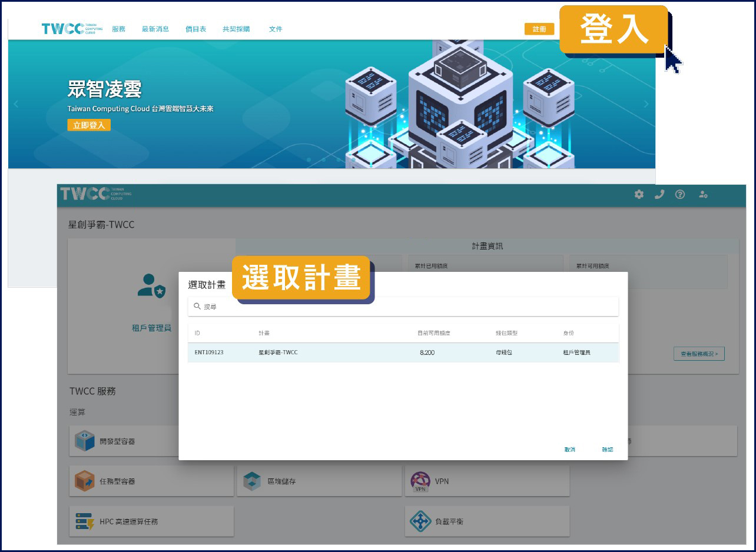756x552 pixels.
Task: Open the help question-mark icon
Action: click(680, 194)
